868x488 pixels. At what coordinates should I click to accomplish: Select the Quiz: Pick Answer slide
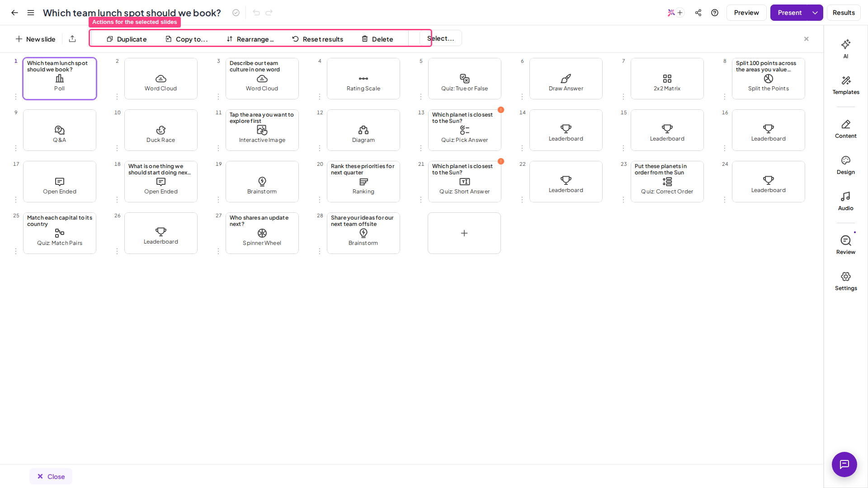pos(465,130)
